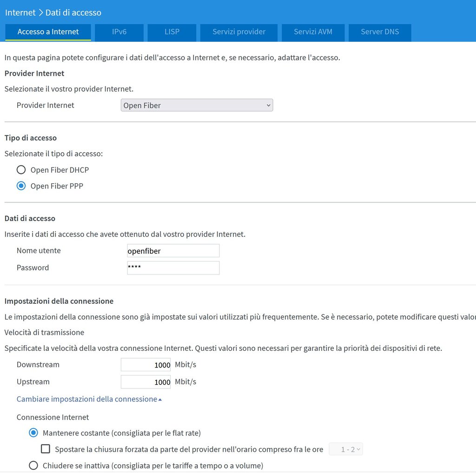The width and height of the screenshot is (476, 475).
Task: Click the Password input field
Action: [173, 268]
